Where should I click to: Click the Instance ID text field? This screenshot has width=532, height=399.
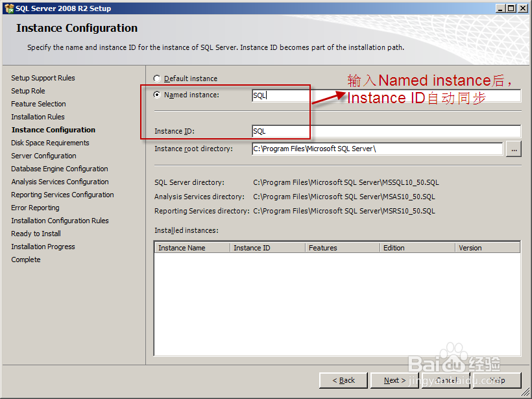point(387,131)
